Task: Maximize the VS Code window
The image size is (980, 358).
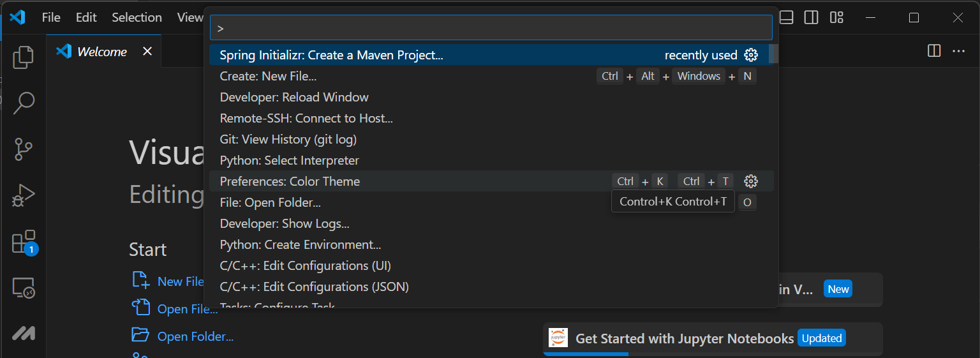Action: point(914,17)
